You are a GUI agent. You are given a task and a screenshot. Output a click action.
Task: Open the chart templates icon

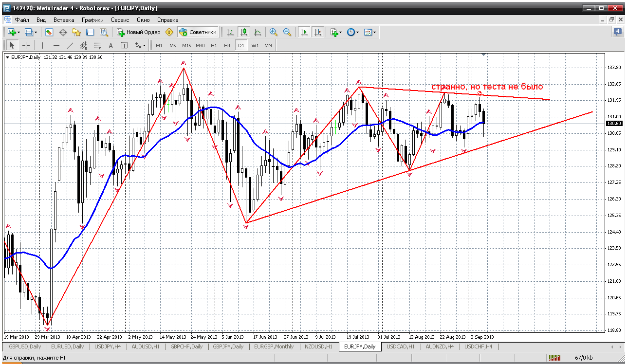[x=368, y=32]
